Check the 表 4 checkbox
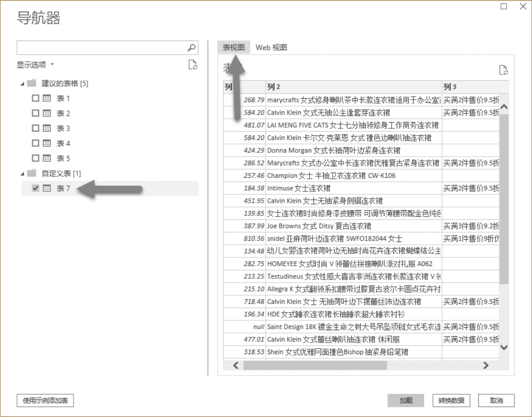Viewport: 532px width, 417px height. tap(35, 143)
